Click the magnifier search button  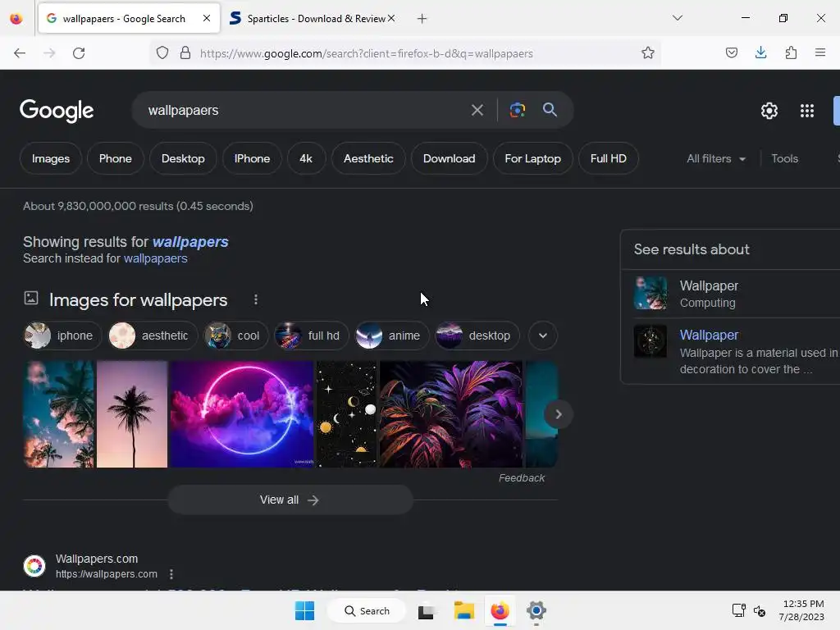point(550,110)
